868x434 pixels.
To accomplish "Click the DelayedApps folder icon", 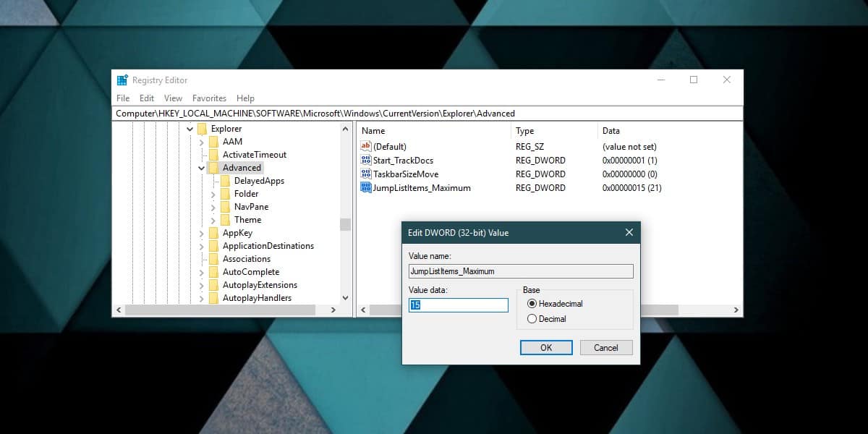I will pos(225,181).
